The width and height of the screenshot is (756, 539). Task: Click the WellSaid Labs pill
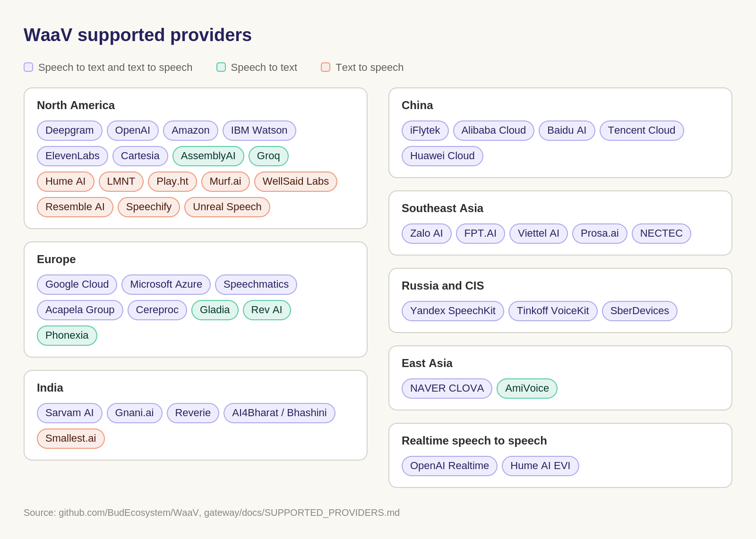pos(296,181)
